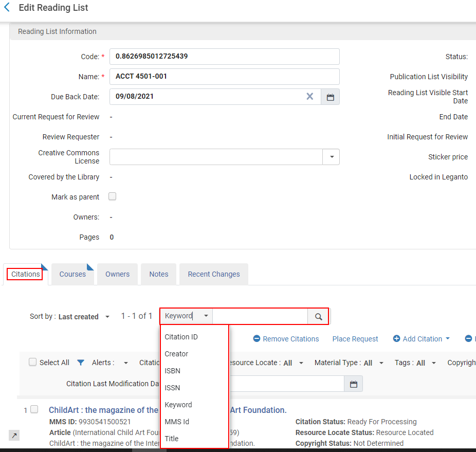Open calendar for Citation Last Modification Date

click(x=354, y=384)
